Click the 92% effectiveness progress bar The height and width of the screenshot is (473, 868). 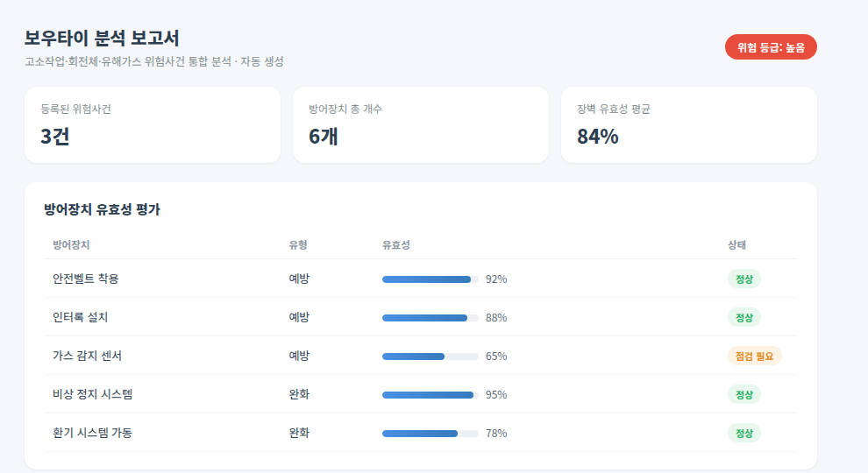tap(430, 279)
